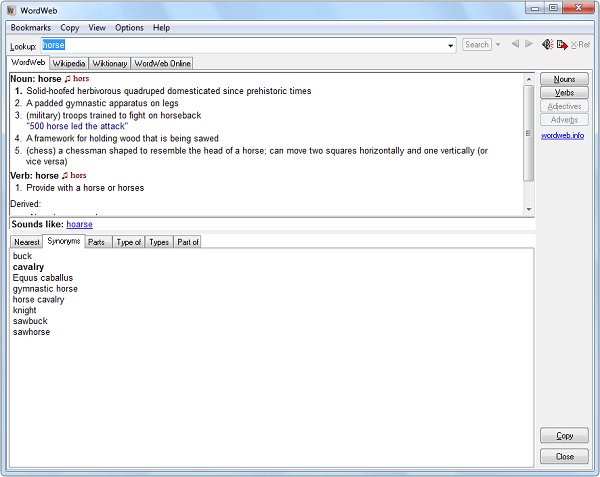600x477 pixels.
Task: Open the Types tab
Action: click(x=159, y=242)
